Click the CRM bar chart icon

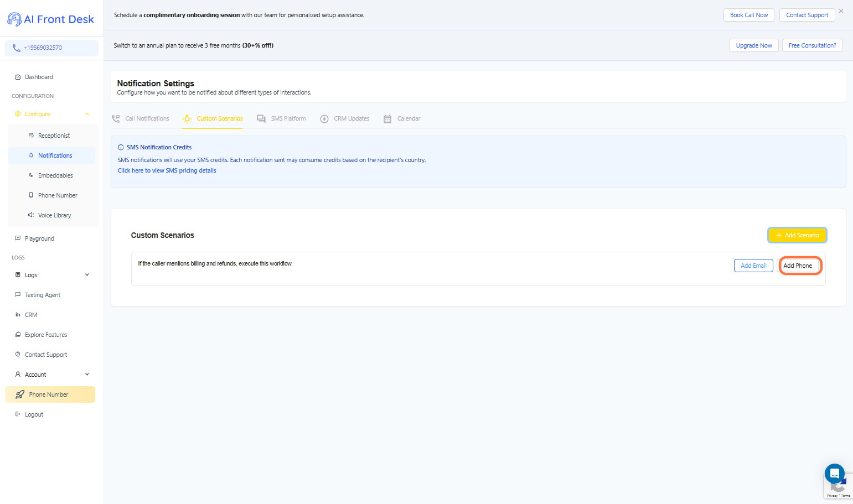coord(18,315)
